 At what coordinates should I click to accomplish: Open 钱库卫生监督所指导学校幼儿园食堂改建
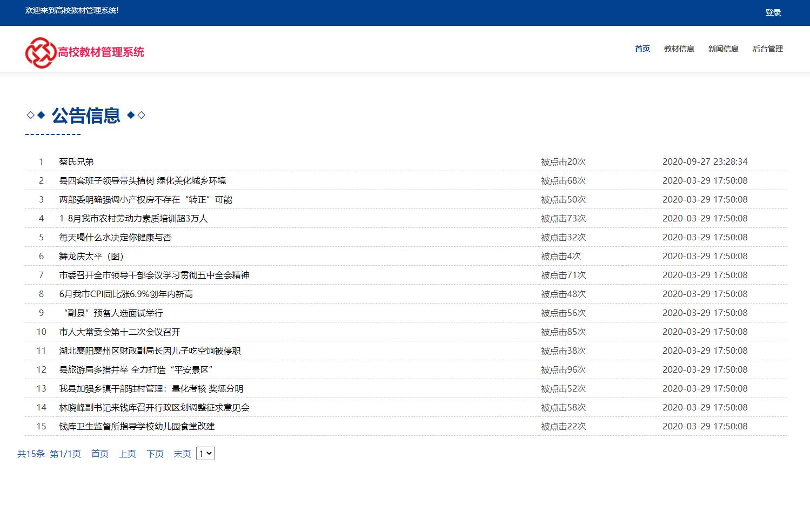136,426
